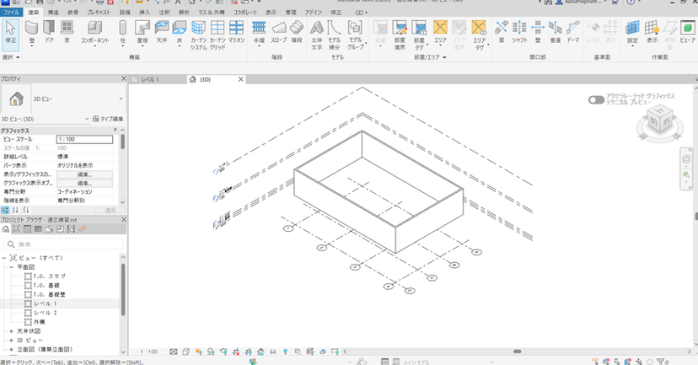Activate the 壁 (Wall) tool
Screen dimensions: 698x365
pos(31,32)
